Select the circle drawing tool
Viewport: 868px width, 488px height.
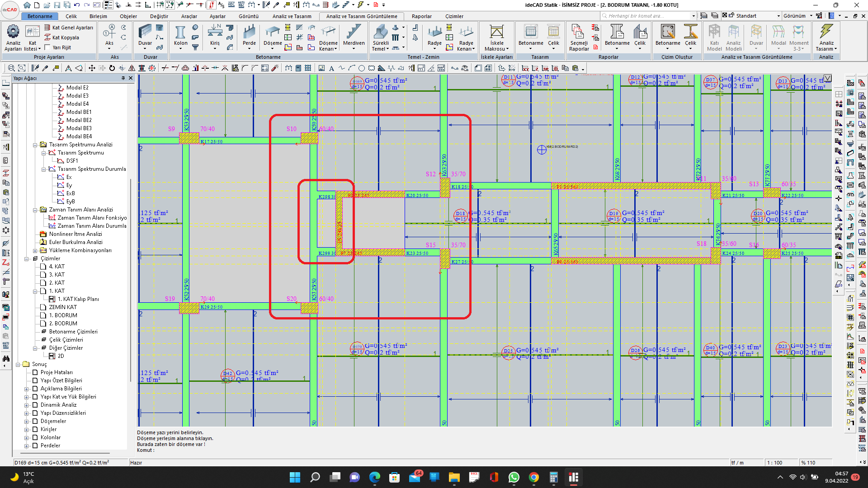[x=362, y=68]
